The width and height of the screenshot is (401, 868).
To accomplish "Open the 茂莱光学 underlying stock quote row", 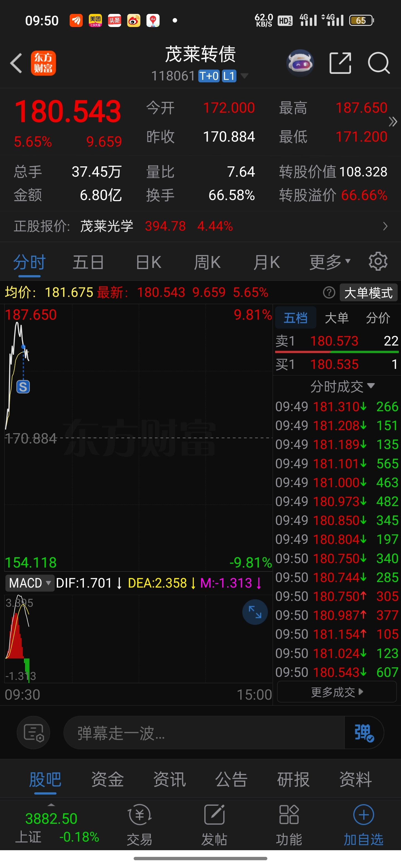I will pos(200,226).
